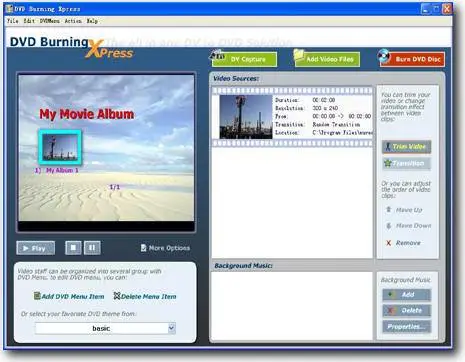Pause the preview playback

click(x=92, y=248)
